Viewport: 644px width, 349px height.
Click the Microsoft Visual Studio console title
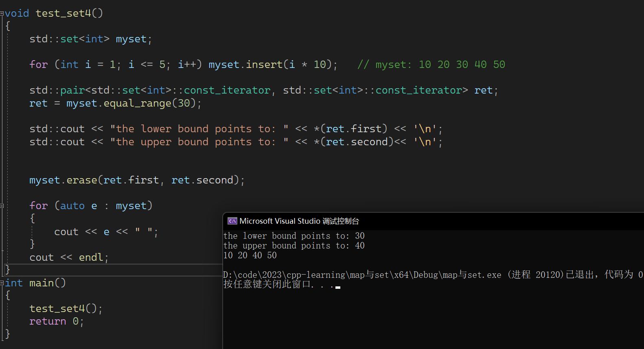point(299,221)
